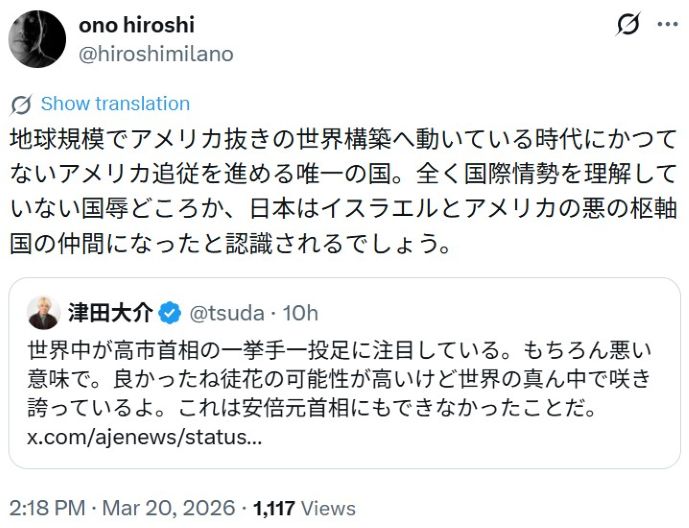Open the @tsuda handle
Image resolution: width=689 pixels, height=528 pixels.
pos(228,313)
